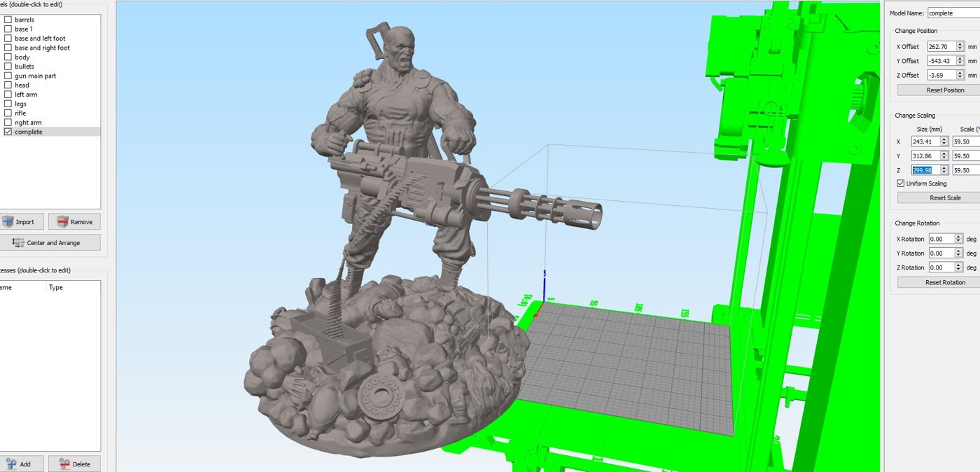Click the Y scale percent field
The width and height of the screenshot is (980, 472).
[x=966, y=155]
